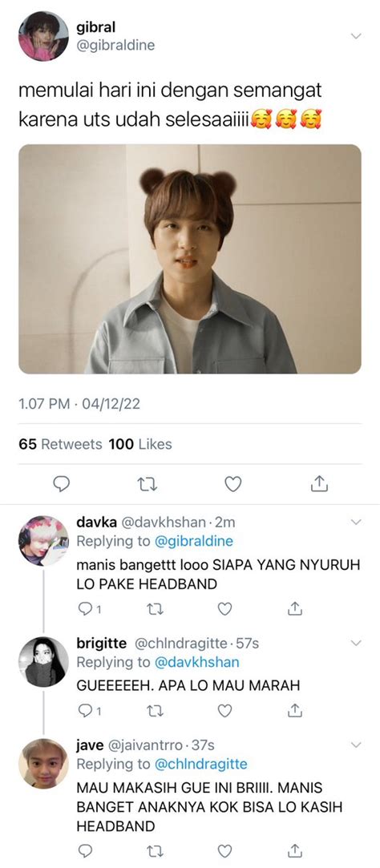Like brigitte's GUEEEEEH reply
This screenshot has height=868, width=380.
point(224,710)
